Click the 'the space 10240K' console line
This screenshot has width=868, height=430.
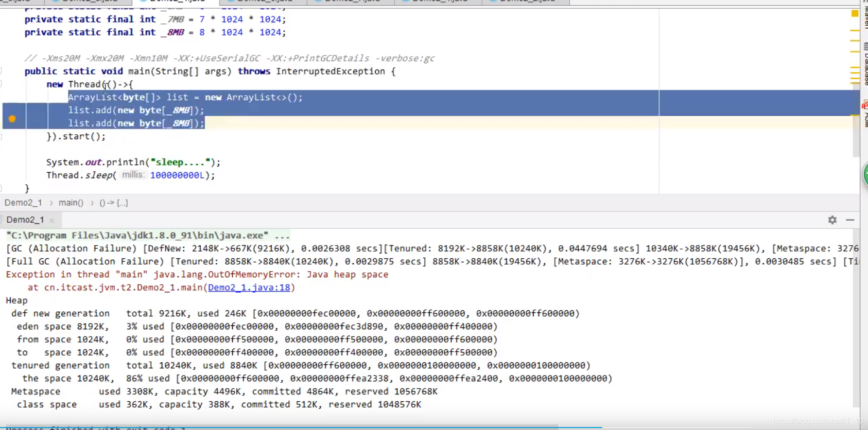(x=317, y=378)
